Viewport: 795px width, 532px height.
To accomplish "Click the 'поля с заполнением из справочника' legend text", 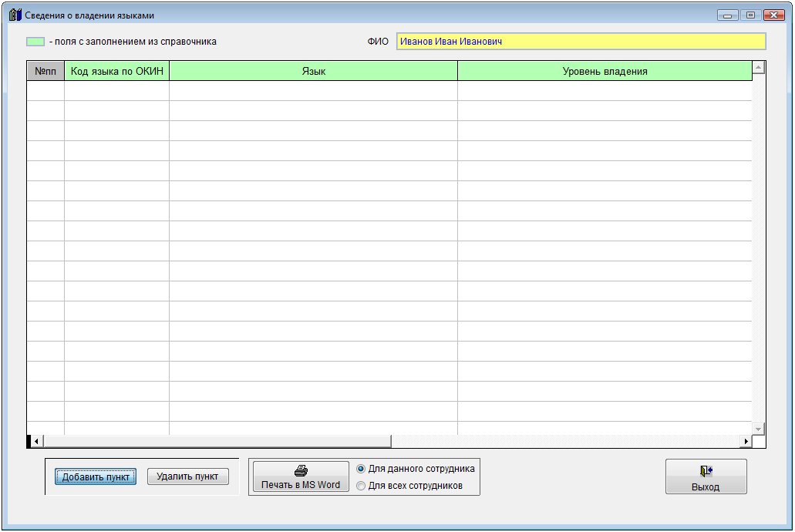I will pyautogui.click(x=136, y=42).
